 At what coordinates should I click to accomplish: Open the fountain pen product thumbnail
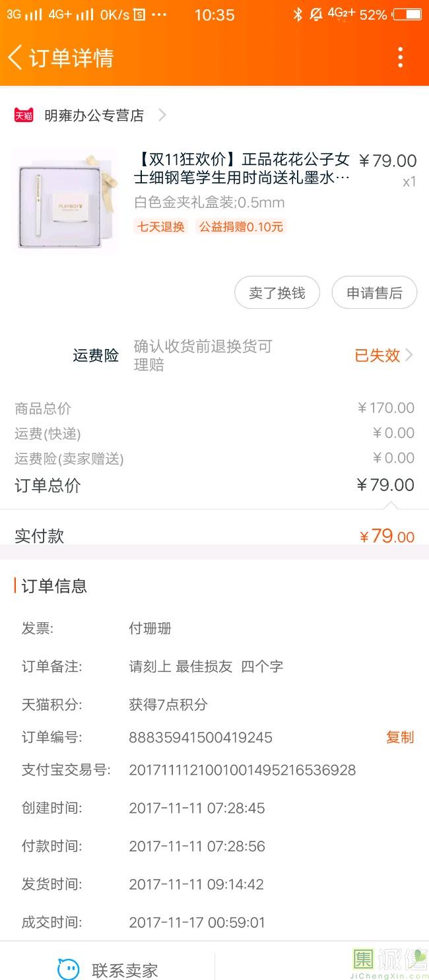tap(66, 202)
